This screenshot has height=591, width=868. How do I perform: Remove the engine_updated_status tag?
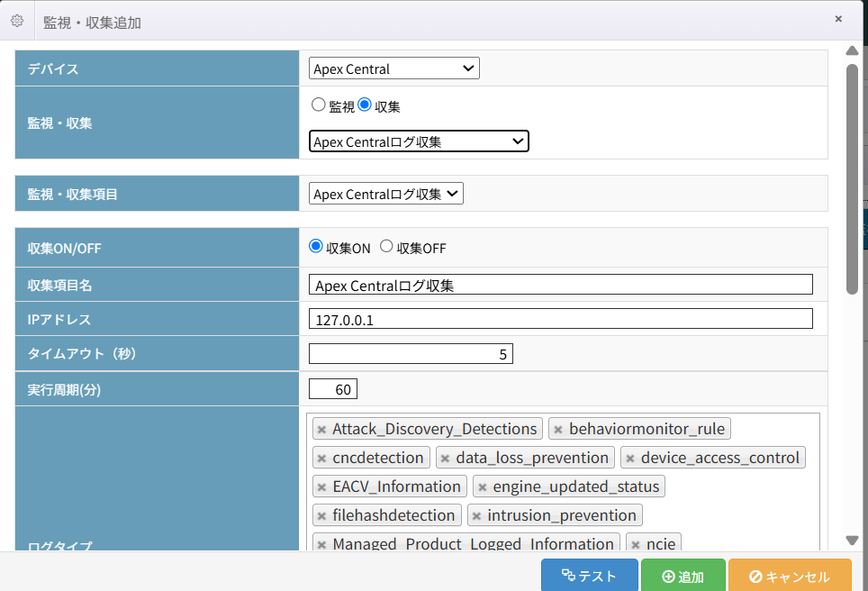(482, 486)
